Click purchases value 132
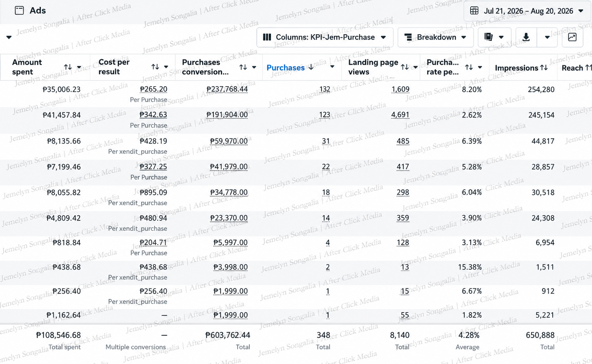The width and height of the screenshot is (592, 364). [x=325, y=89]
